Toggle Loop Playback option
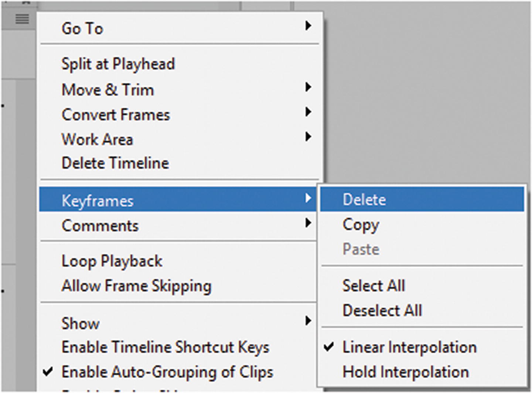532x393 pixels. click(x=112, y=261)
